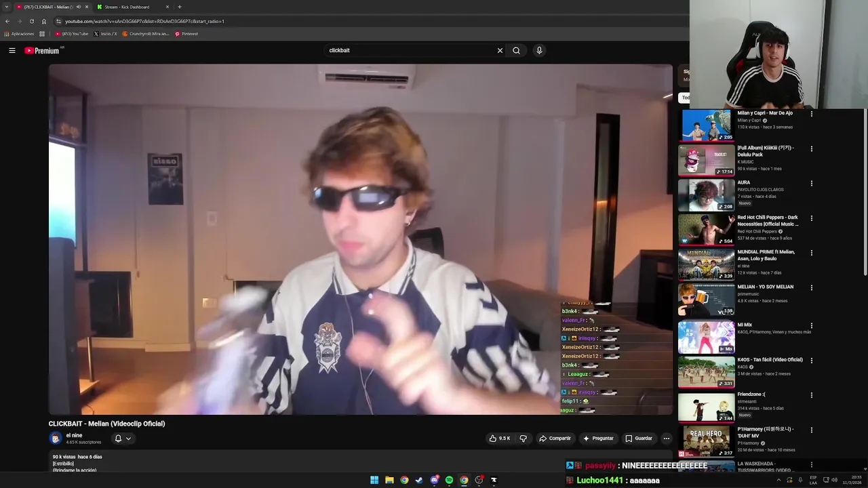
Task: Open options for Red Hot Chili Peppers video
Action: click(x=811, y=218)
